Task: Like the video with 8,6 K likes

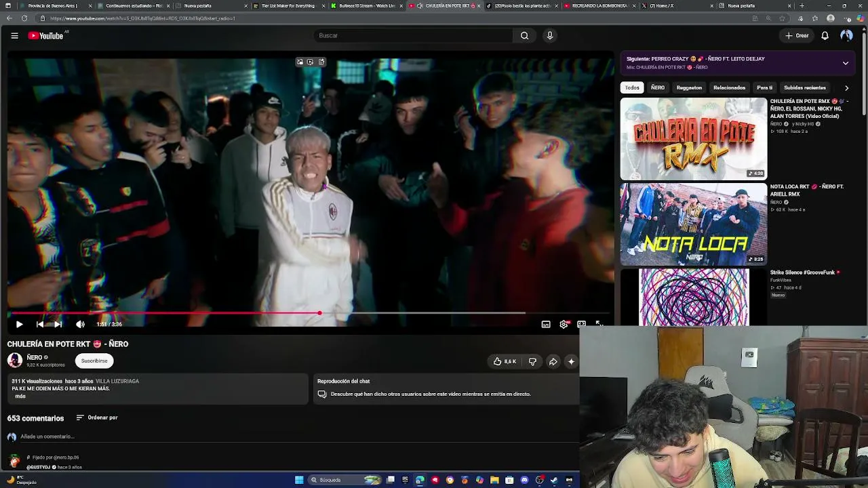Action: click(x=505, y=362)
